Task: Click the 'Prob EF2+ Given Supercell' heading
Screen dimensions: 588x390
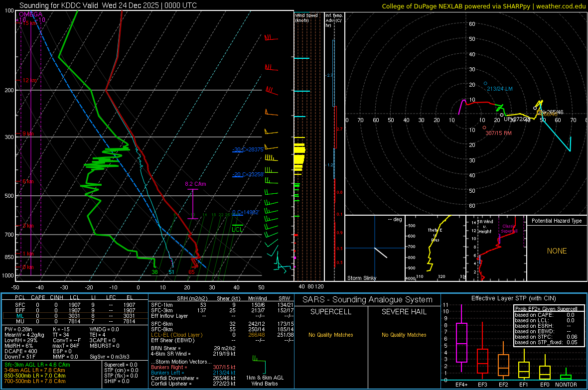Action: coord(546,309)
